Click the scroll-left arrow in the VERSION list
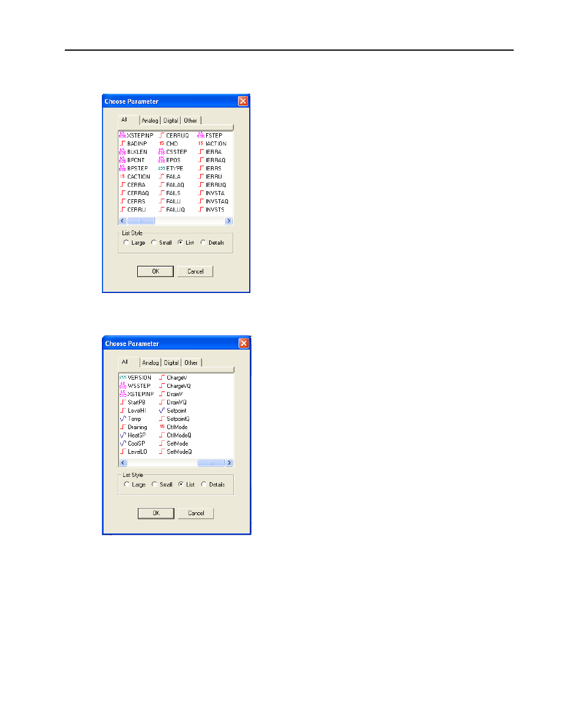Image resolution: width=562 pixels, height=728 pixels. tap(123, 463)
